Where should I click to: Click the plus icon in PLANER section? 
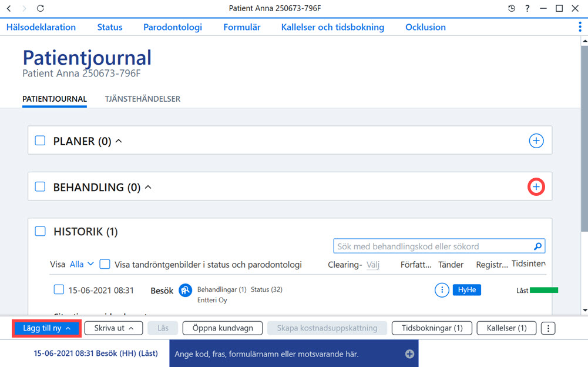coord(536,141)
